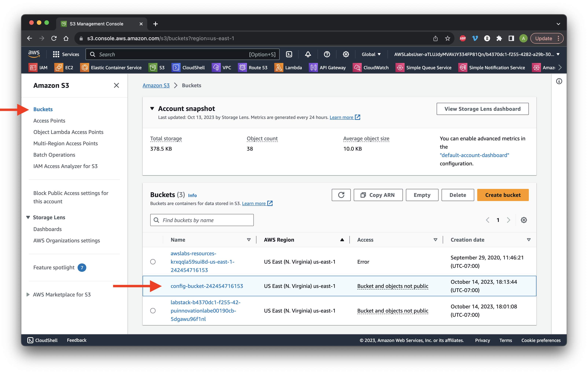
Task: Sort buckets by Creation date column
Action: click(x=529, y=240)
